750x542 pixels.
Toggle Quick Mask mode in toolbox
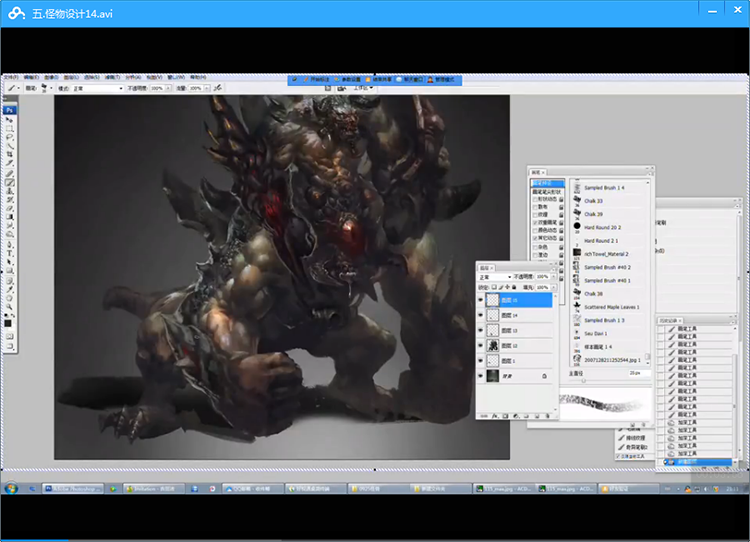[x=10, y=336]
